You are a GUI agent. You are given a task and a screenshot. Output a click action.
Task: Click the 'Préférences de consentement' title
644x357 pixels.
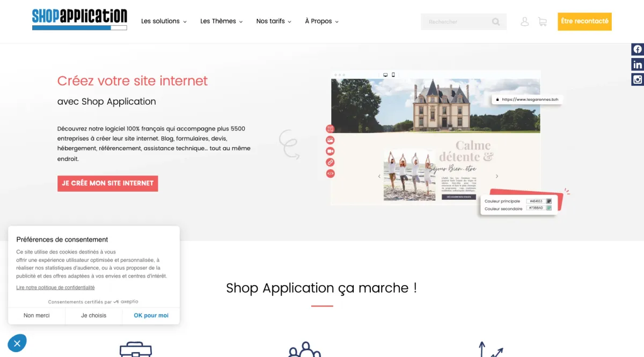(62, 240)
